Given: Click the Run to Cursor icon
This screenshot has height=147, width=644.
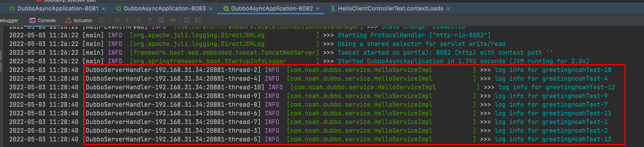Looking at the screenshot, I should pyautogui.click(x=173, y=20).
